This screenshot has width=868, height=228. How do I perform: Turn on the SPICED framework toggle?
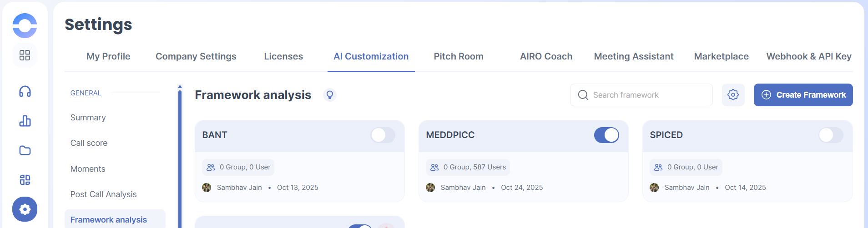(x=830, y=135)
